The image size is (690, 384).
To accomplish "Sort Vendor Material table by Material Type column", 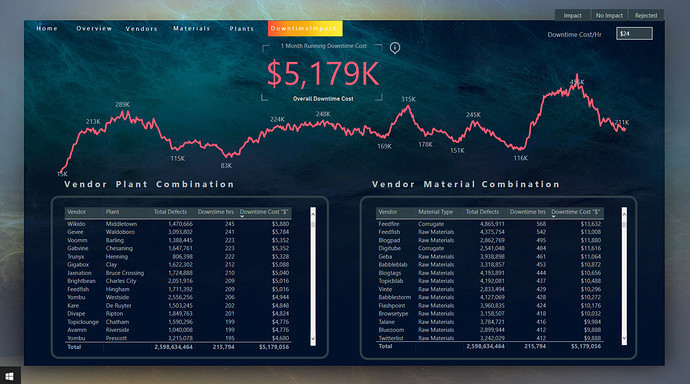I will (435, 212).
